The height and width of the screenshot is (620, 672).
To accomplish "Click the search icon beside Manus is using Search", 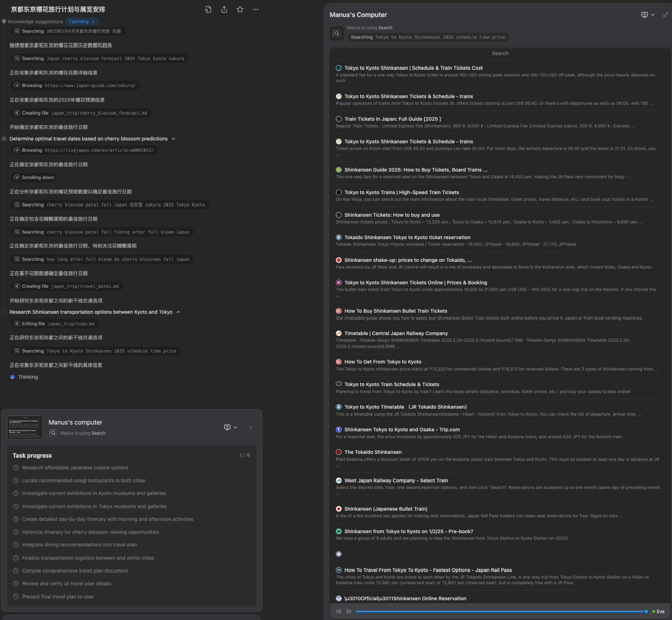I will pyautogui.click(x=337, y=33).
